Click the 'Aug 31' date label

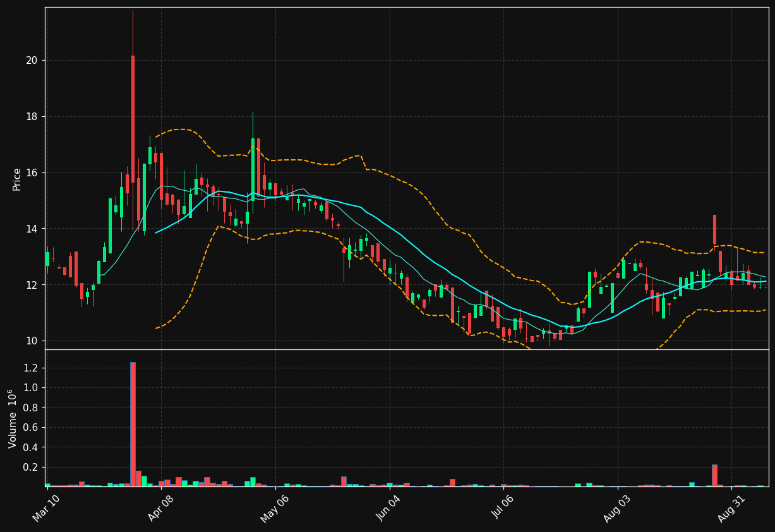coord(731,508)
